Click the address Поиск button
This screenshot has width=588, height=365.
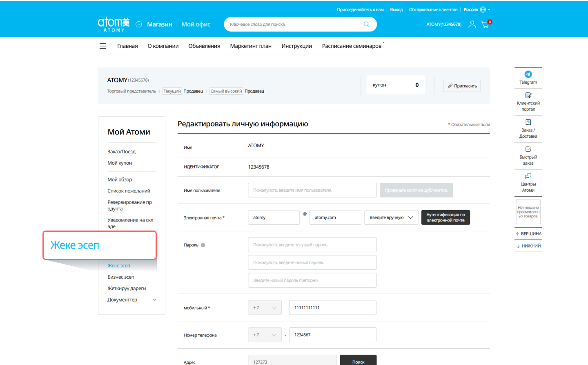click(x=358, y=360)
